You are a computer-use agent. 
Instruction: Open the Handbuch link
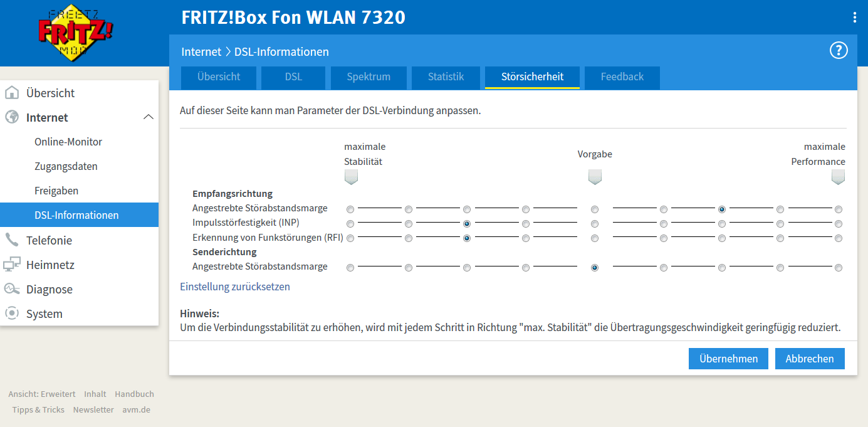[x=134, y=394]
